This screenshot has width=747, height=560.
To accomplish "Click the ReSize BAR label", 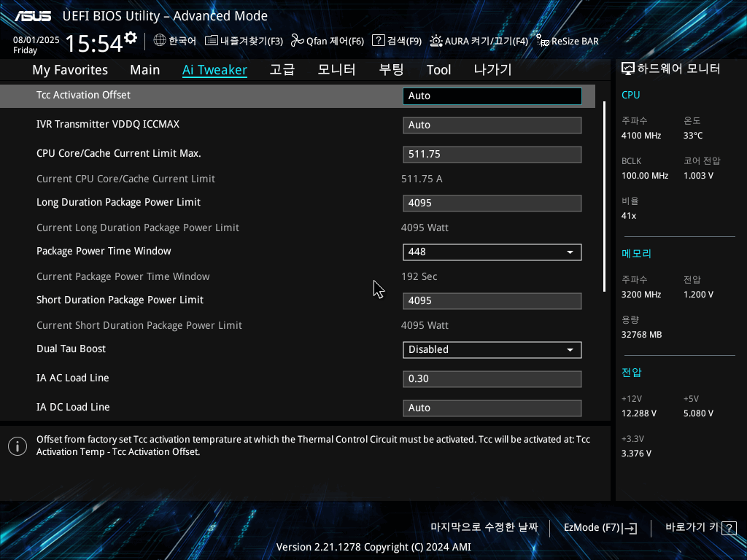I will coord(575,41).
